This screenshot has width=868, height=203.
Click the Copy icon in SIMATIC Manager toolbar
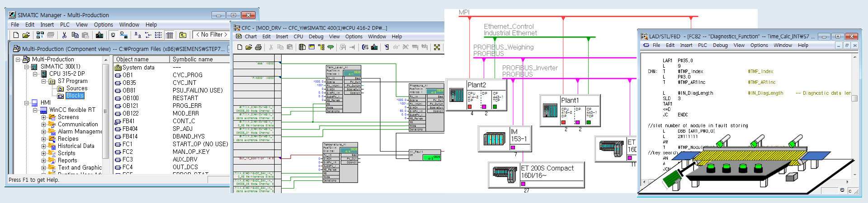click(x=75, y=35)
